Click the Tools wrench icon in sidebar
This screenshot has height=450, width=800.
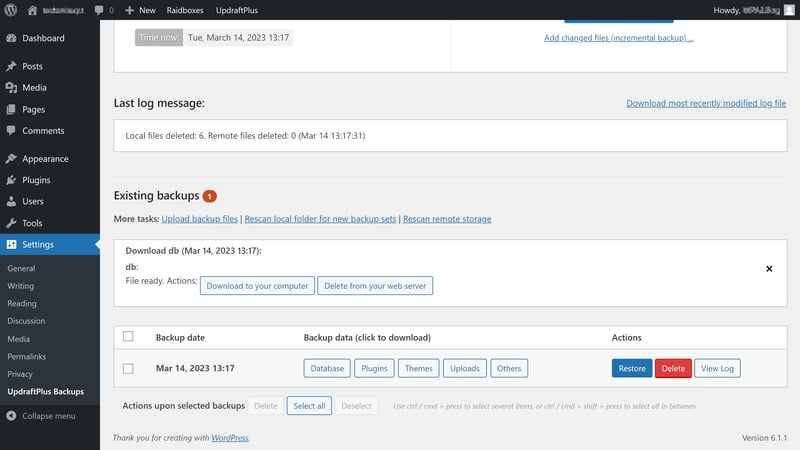pos(11,223)
